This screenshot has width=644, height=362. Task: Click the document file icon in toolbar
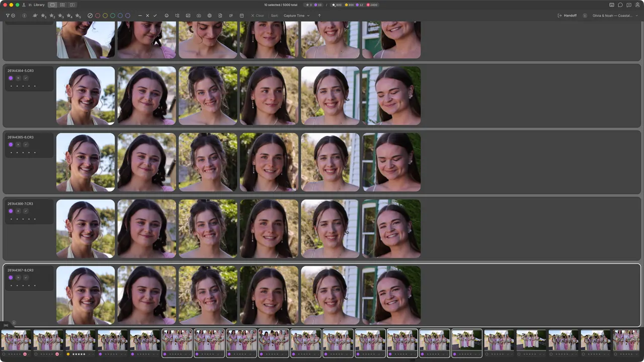(x=220, y=16)
